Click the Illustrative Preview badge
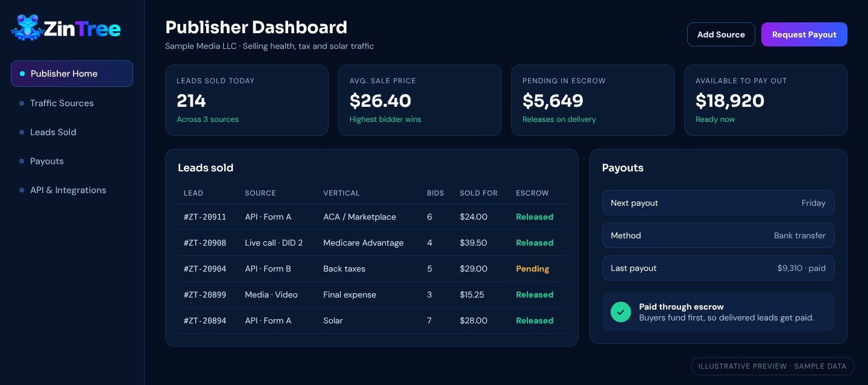Image resolution: width=868 pixels, height=385 pixels. coord(772,366)
